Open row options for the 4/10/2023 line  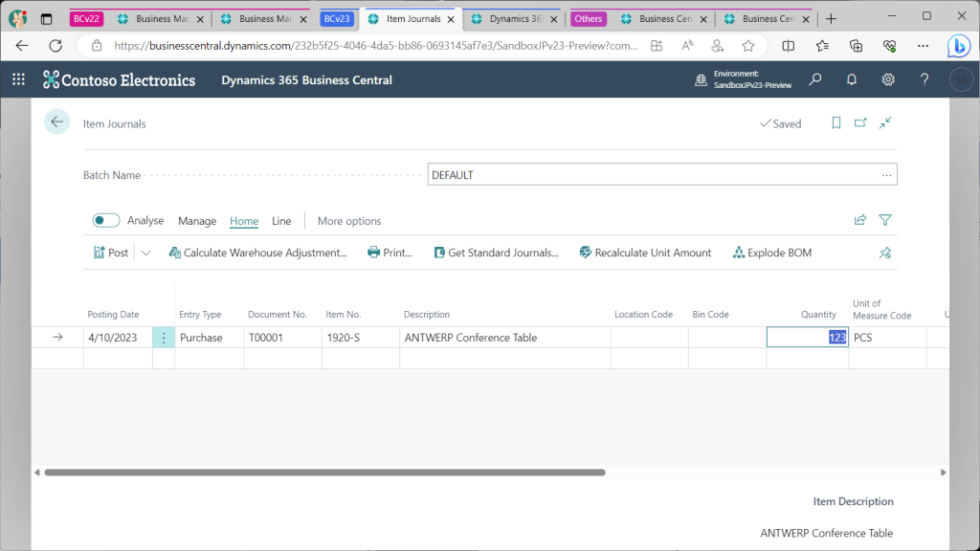[164, 338]
